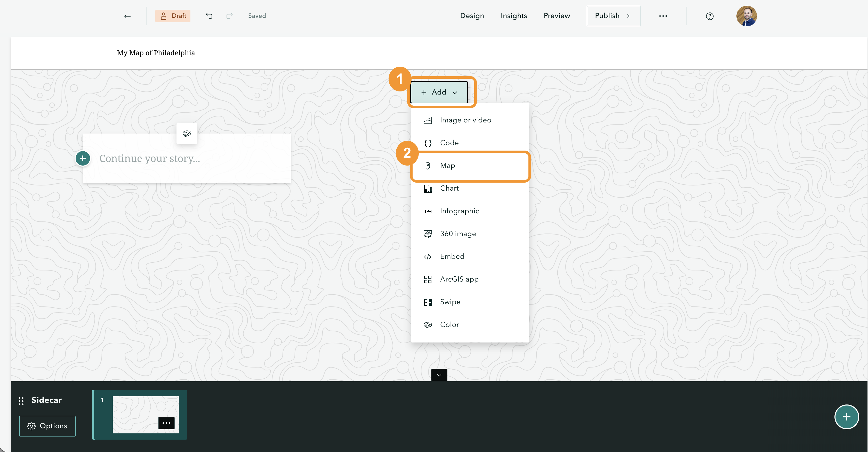This screenshot has width=868, height=452.
Task: Choose Image or video from menu
Action: tap(470, 120)
